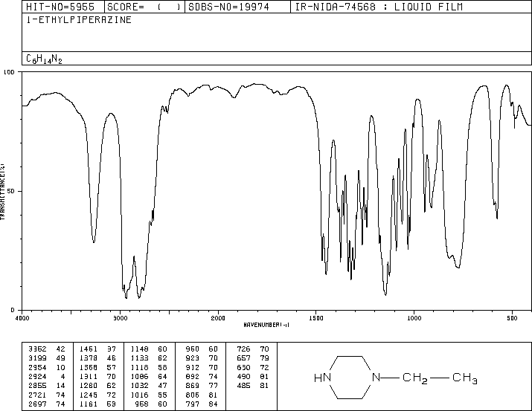Select peak table entry 3362 42
Image resolution: width=532 pixels, height=411 pixels.
click(47, 349)
